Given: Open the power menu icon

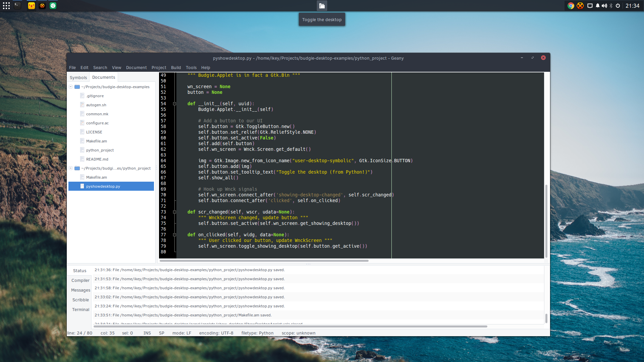Looking at the screenshot, I should [x=618, y=6].
